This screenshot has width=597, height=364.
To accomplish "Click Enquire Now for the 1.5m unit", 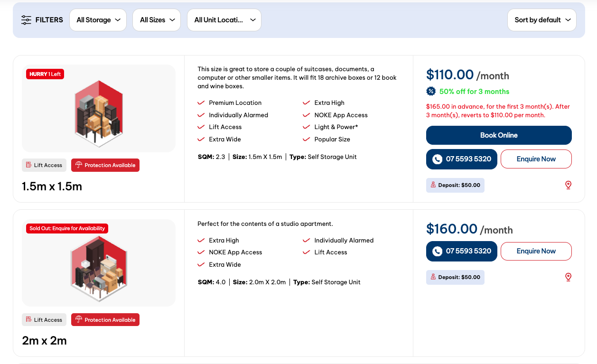I will (x=536, y=159).
